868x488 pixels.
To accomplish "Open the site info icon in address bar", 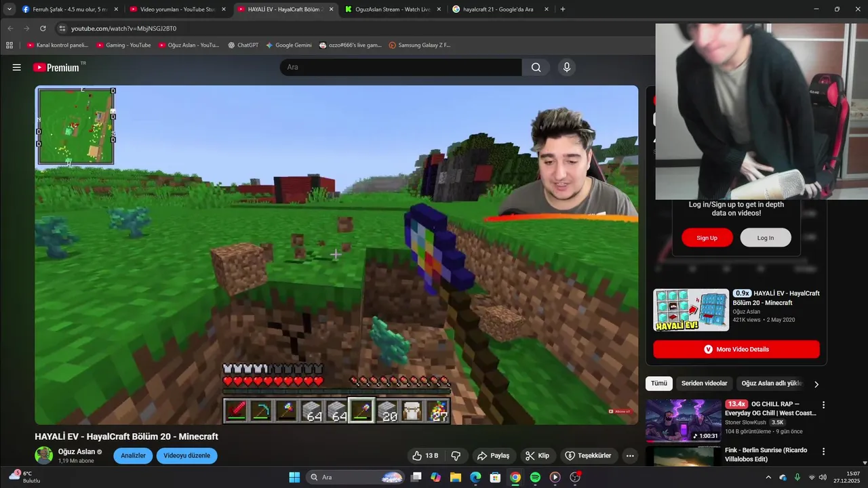I will 62,28.
